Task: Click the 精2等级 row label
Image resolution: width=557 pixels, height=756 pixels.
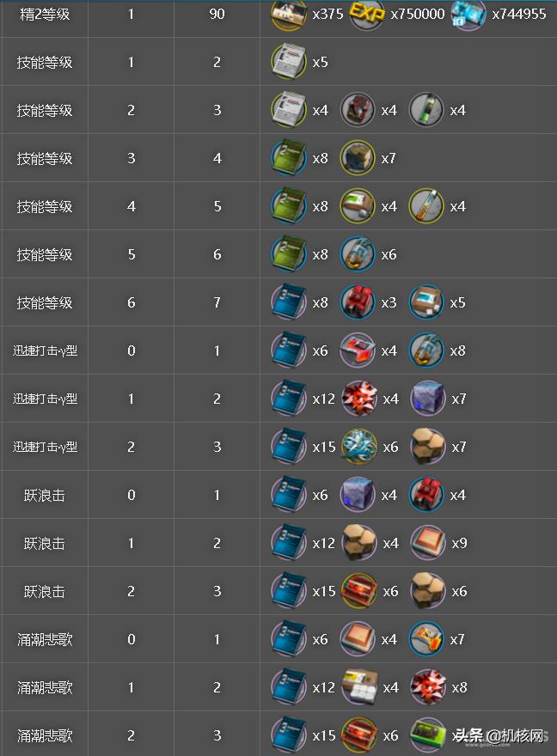Action: coord(45,15)
